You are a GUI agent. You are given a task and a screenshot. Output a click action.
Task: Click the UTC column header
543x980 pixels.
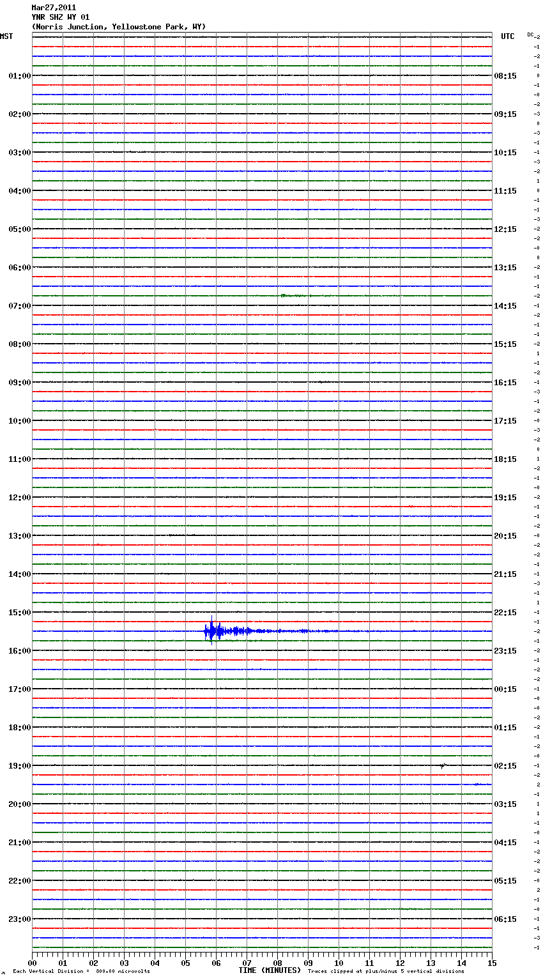tap(508, 36)
